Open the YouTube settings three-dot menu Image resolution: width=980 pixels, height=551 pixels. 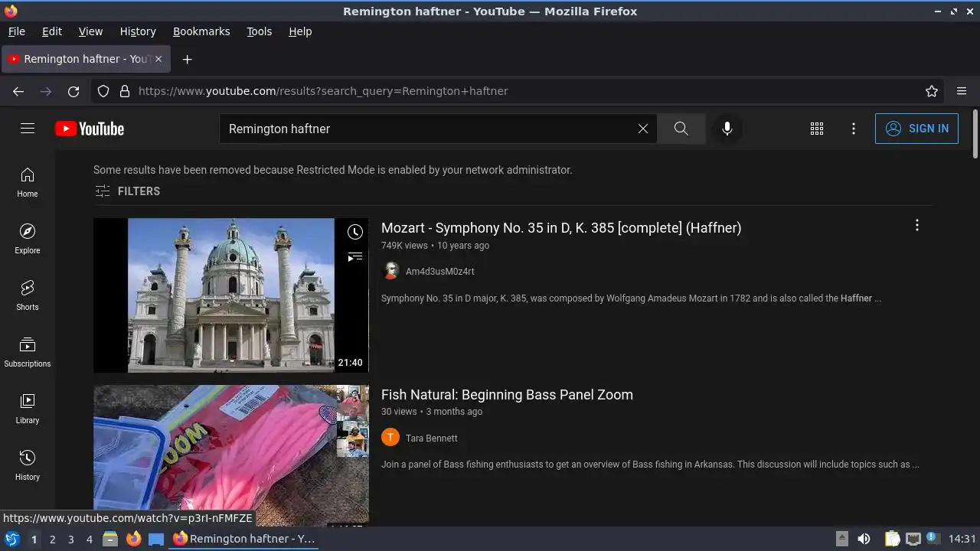[854, 129]
